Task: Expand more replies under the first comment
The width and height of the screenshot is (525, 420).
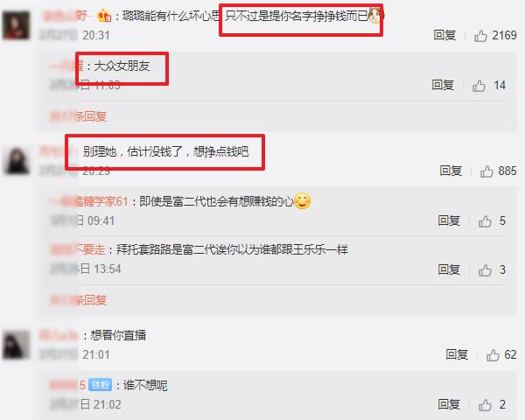Action: tap(78, 117)
